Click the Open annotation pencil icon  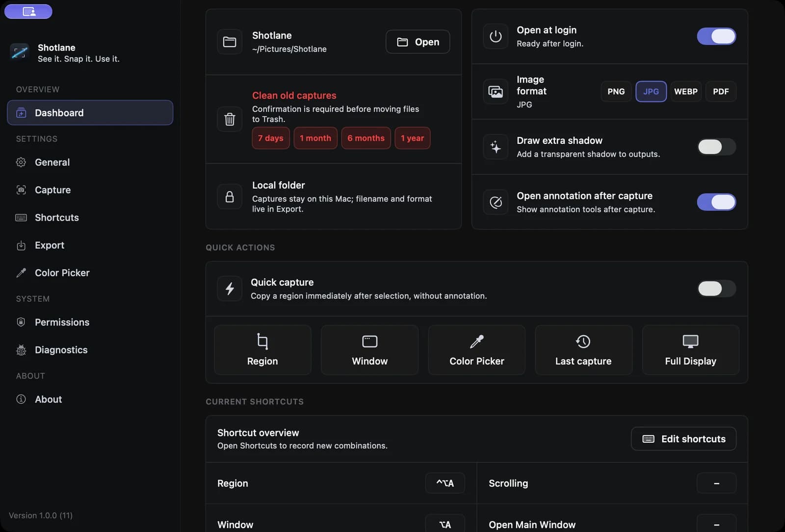496,202
